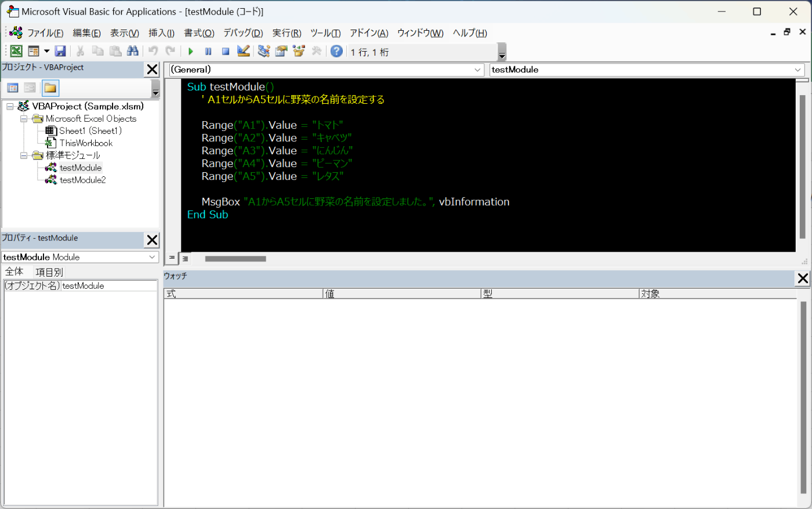Open the 実行(R) menu
The width and height of the screenshot is (812, 509).
[x=287, y=33]
